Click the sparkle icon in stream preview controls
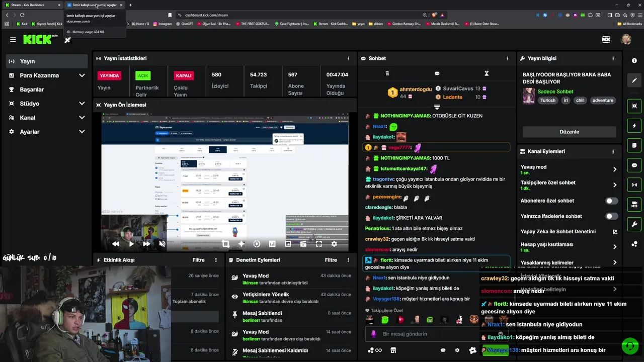Screen dimensions: 644x362 pyautogui.click(x=241, y=244)
